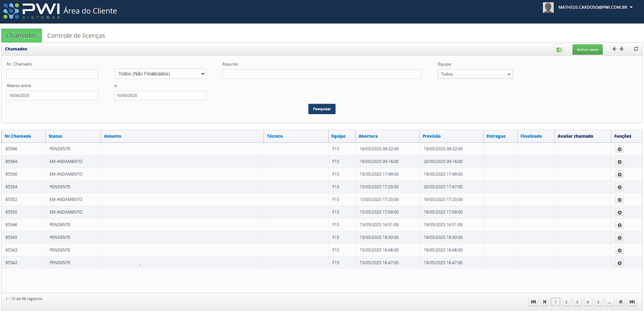Go to page 3 of results

pos(577,302)
